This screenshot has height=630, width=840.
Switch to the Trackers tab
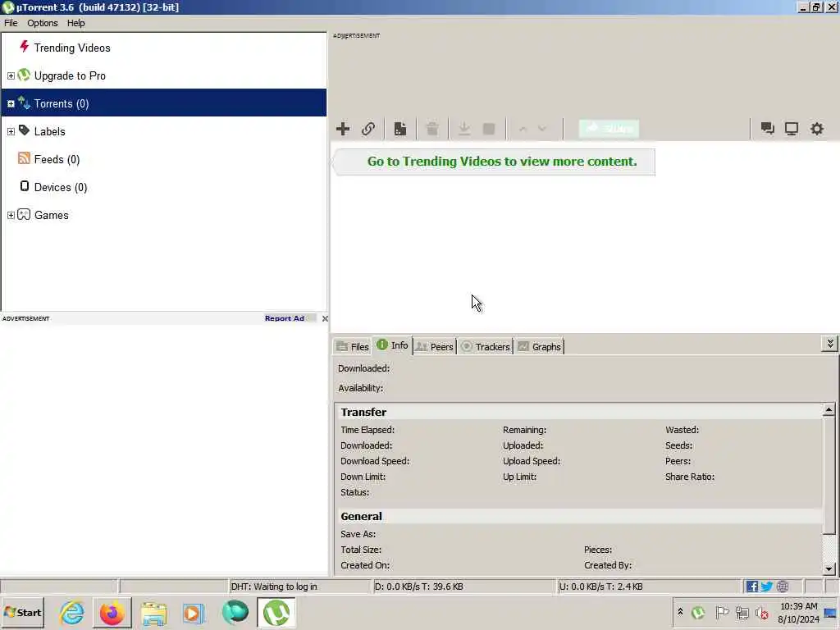486,347
